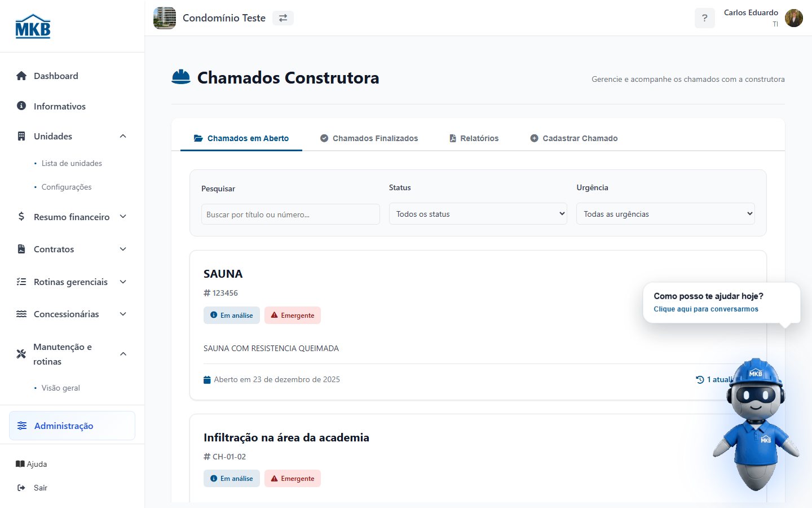This screenshot has width=812, height=508.
Task: Expand the Concessionárias chevron
Action: [x=123, y=314]
